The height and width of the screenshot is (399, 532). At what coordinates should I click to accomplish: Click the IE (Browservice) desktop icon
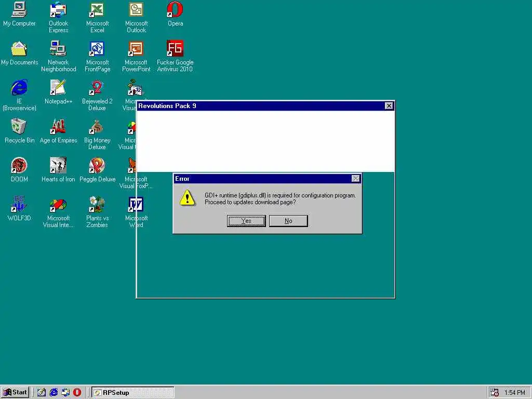(x=19, y=96)
